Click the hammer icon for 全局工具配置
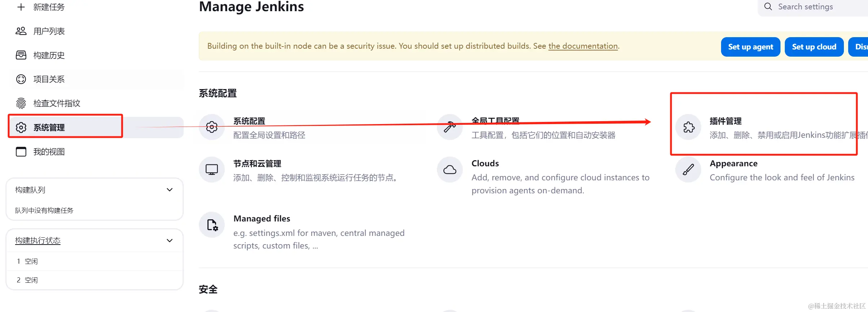The width and height of the screenshot is (868, 312). click(450, 127)
